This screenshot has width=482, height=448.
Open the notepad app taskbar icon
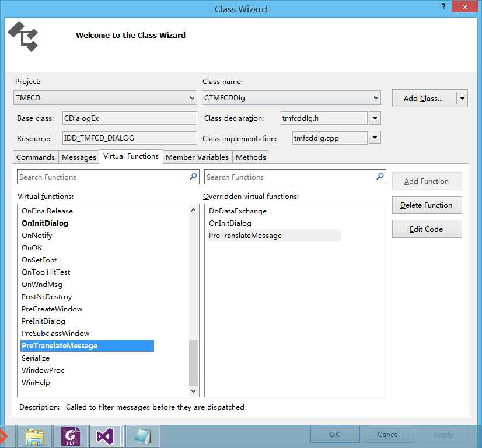pos(143,436)
